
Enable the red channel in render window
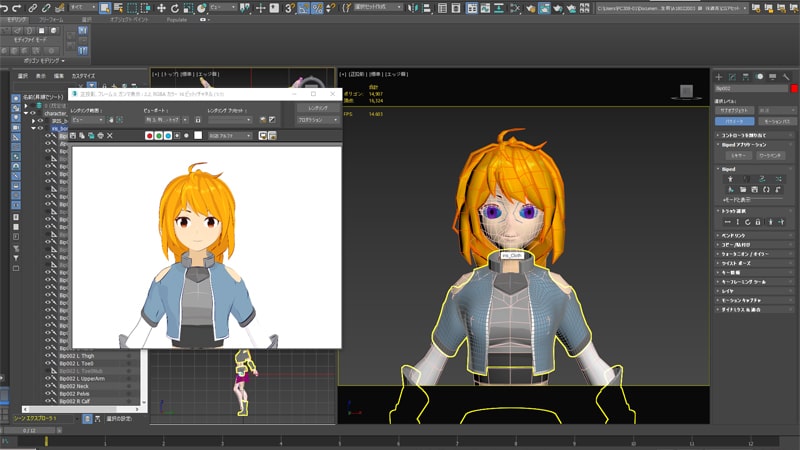(x=150, y=135)
